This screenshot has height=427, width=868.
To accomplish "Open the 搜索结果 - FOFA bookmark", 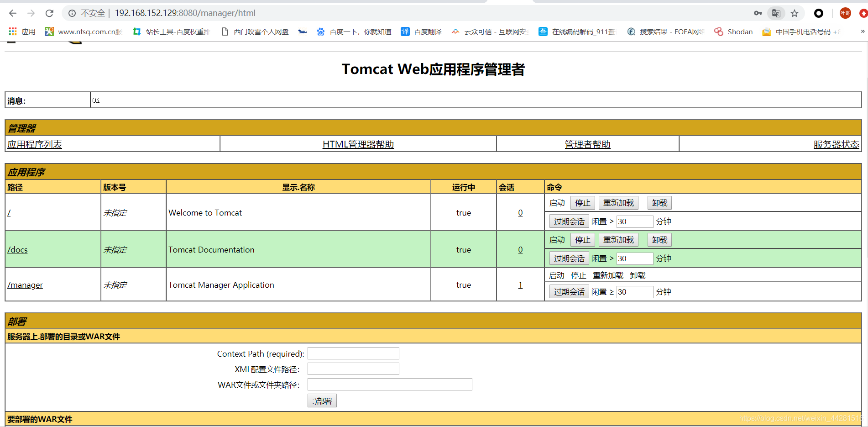I will tap(665, 32).
